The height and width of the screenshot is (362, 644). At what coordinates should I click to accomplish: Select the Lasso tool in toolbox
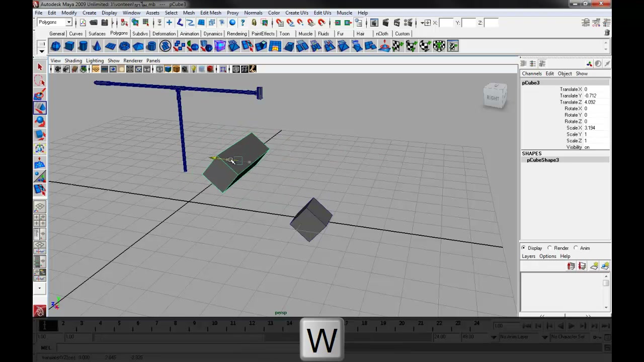pyautogui.click(x=40, y=81)
